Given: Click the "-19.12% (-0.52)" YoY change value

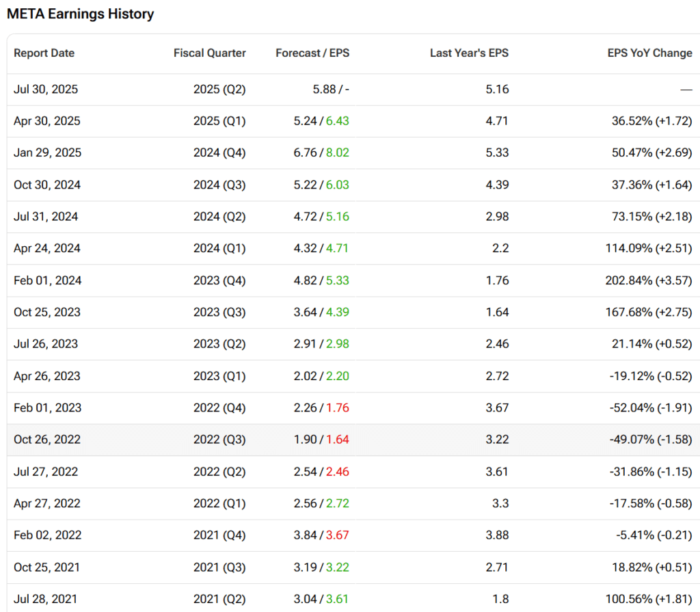Looking at the screenshot, I should pos(651,376).
